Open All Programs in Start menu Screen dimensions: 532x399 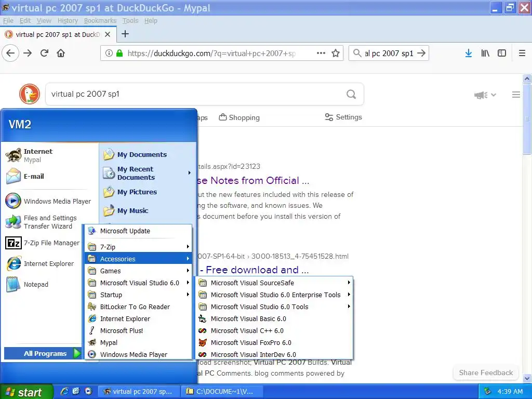(43, 353)
